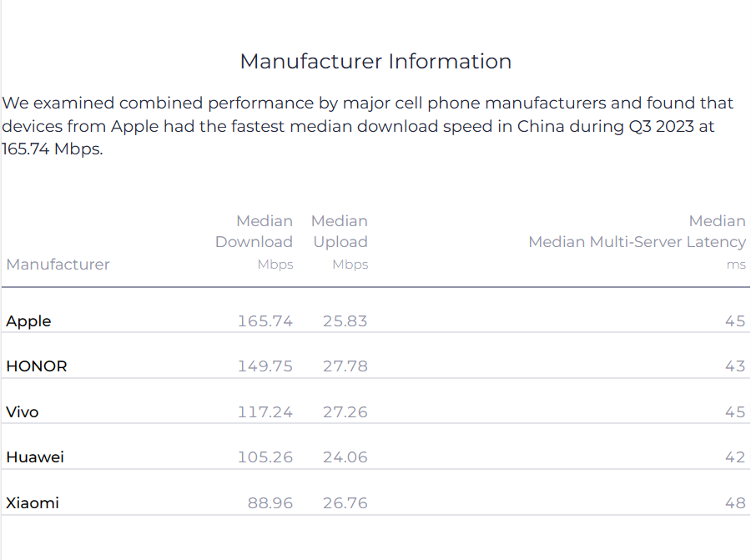Click HONOR's 27.78 upload value
Screen dimensions: 751x560
point(345,366)
